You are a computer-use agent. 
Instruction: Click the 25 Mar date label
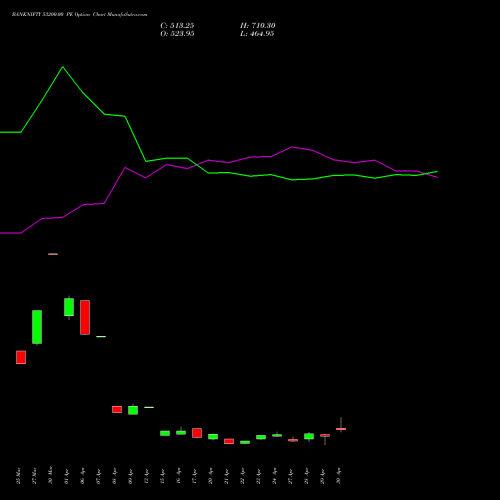click(18, 476)
